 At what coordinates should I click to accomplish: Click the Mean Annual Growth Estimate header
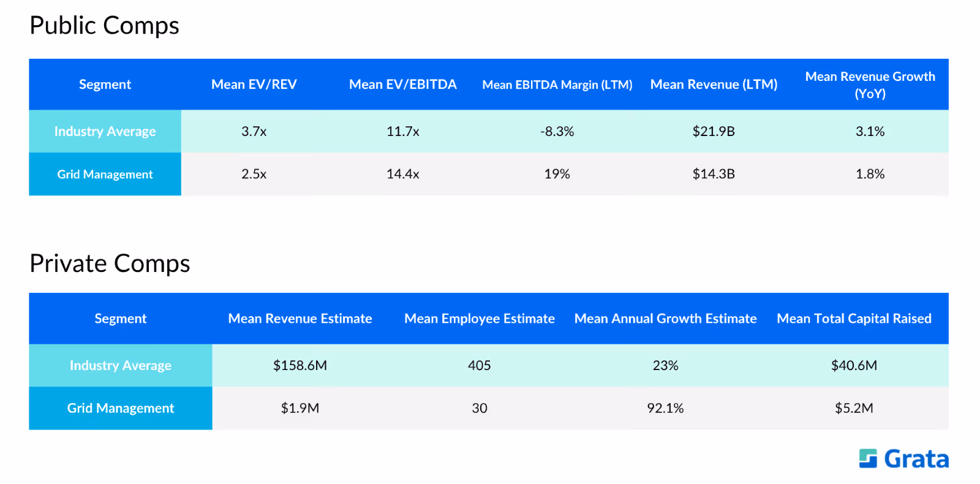[x=666, y=319]
